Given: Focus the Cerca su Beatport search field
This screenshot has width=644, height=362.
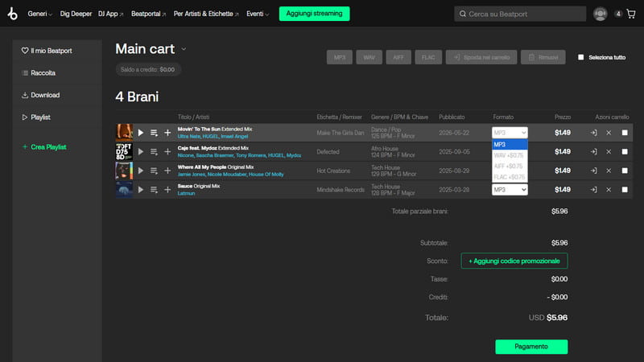Looking at the screenshot, I should click(520, 14).
